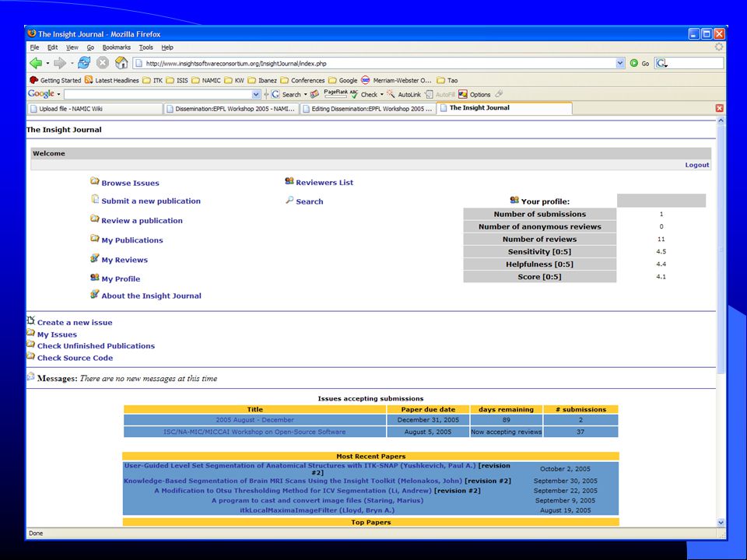Open the Bookmarks menu
This screenshot has width=747, height=560.
tap(116, 47)
